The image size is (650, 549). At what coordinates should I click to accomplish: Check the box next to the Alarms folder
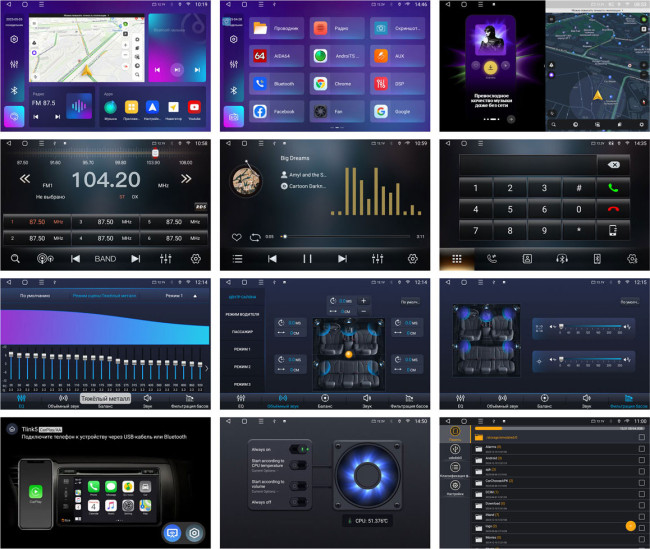point(641,449)
